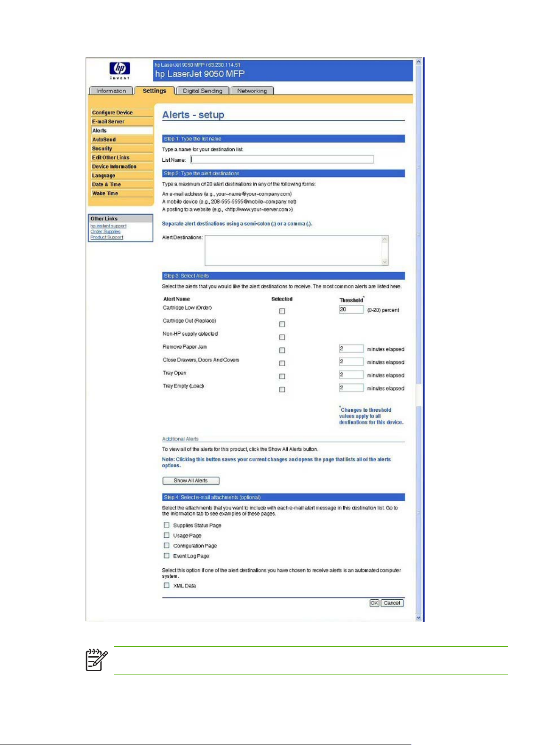Click the Show All Alerts button

coord(191,480)
